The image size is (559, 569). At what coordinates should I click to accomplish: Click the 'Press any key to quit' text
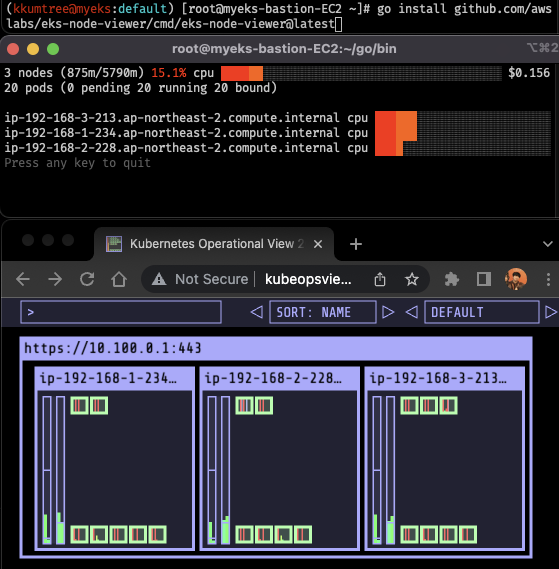[x=77, y=163]
